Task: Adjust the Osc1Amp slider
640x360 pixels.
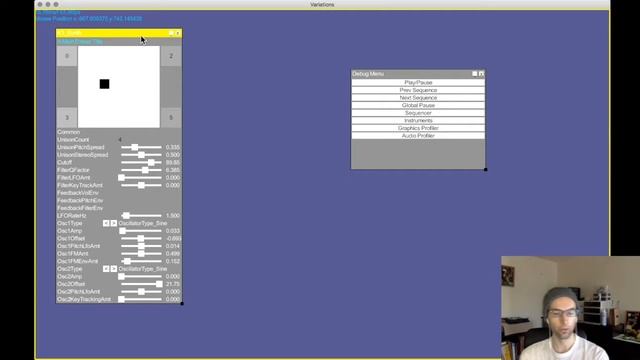Action: 141,231
